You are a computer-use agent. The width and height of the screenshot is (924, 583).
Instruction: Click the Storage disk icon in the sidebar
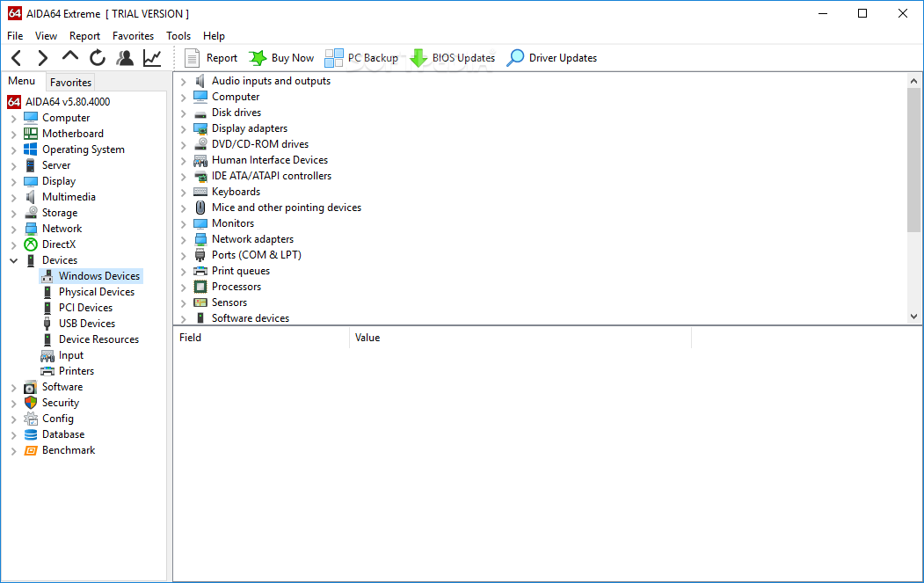[x=31, y=213]
